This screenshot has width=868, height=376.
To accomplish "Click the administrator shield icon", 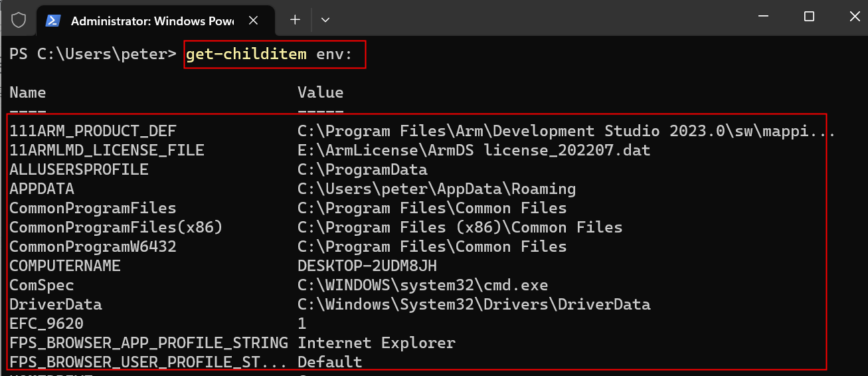I will [x=19, y=20].
